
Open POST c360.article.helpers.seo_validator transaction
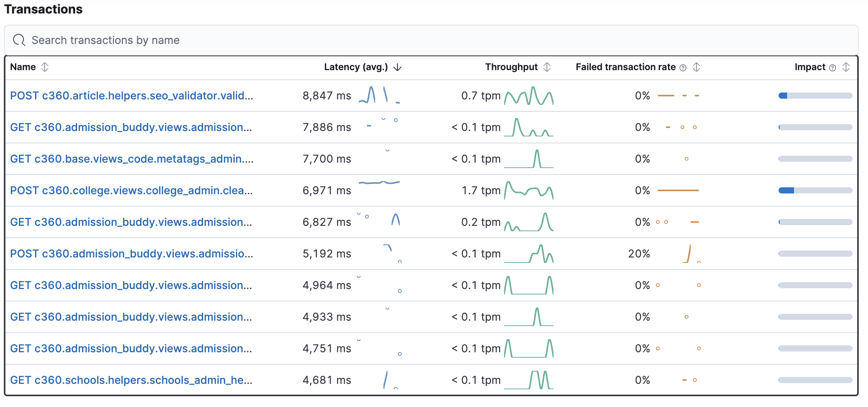(131, 96)
